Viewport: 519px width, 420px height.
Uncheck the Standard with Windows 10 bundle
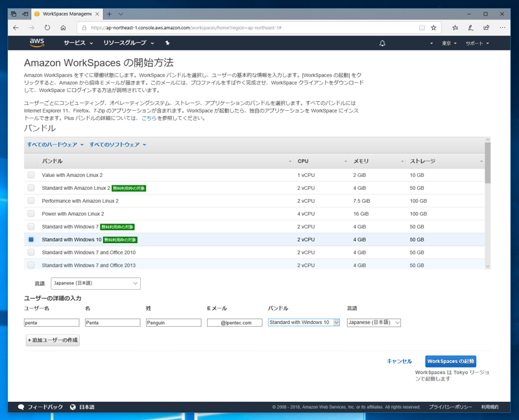click(x=31, y=239)
